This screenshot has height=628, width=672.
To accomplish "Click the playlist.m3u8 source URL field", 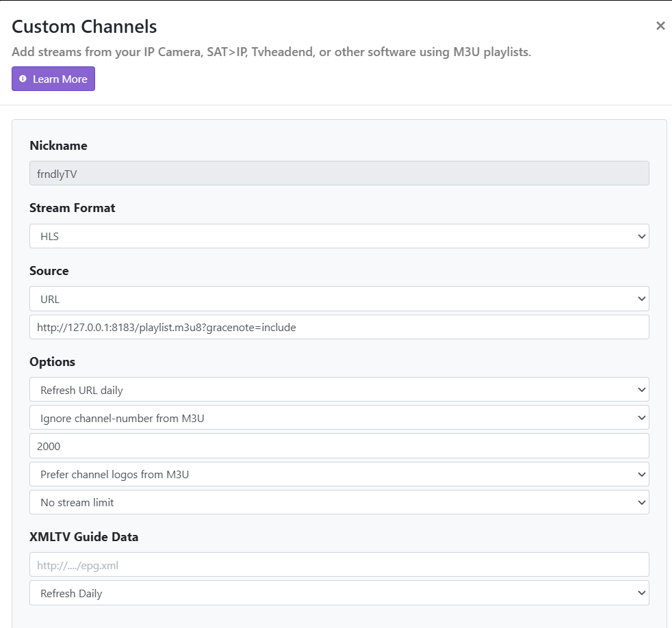I will coord(339,327).
